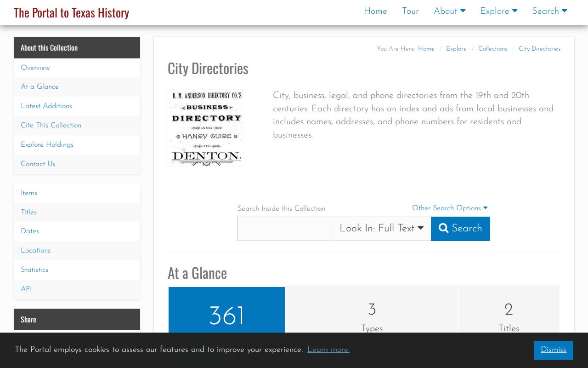The image size is (588, 368).
Task: Click the City Directories page heading
Action: (208, 69)
